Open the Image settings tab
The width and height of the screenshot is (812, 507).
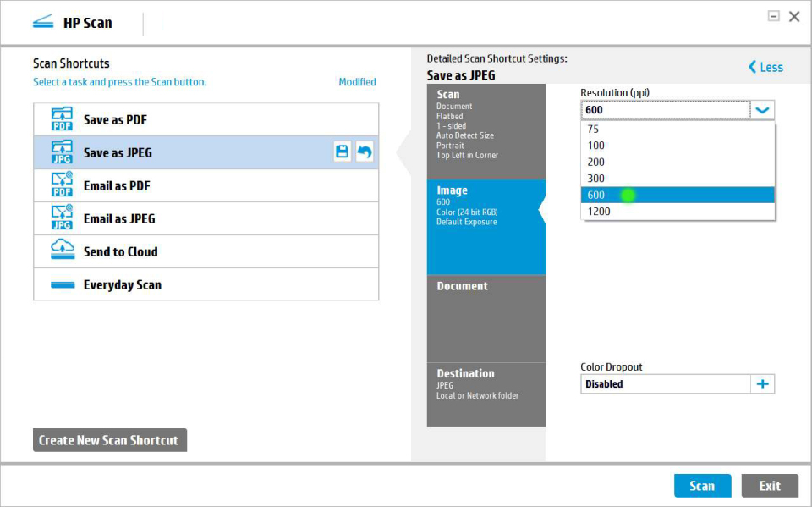tap(486, 227)
